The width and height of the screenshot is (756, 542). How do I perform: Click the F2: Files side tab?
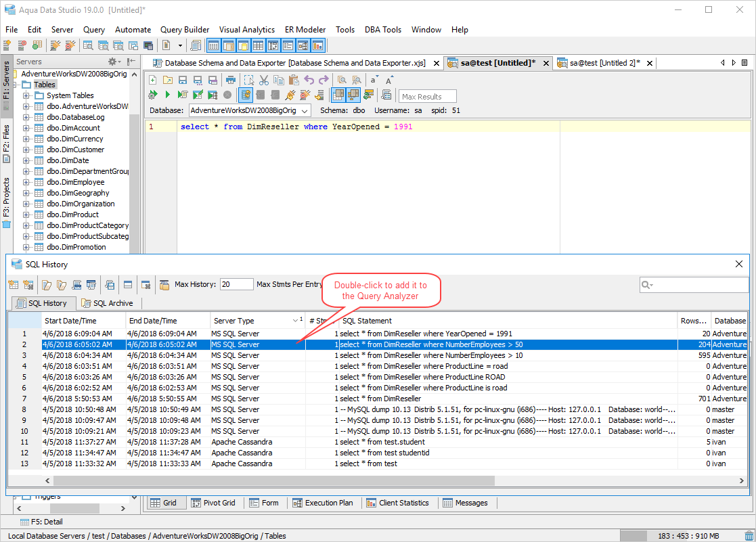pyautogui.click(x=6, y=143)
